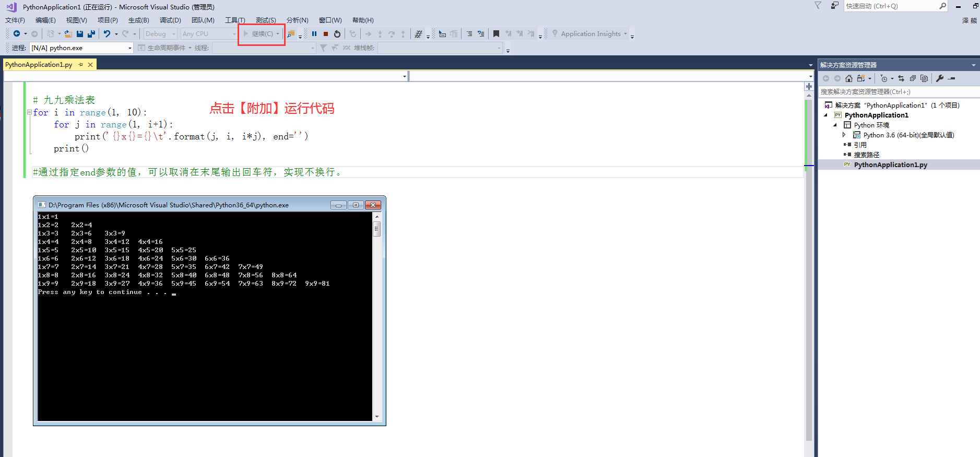The image size is (980, 457).
Task: Select the PythonApplication1.py editor tab
Action: (x=39, y=65)
